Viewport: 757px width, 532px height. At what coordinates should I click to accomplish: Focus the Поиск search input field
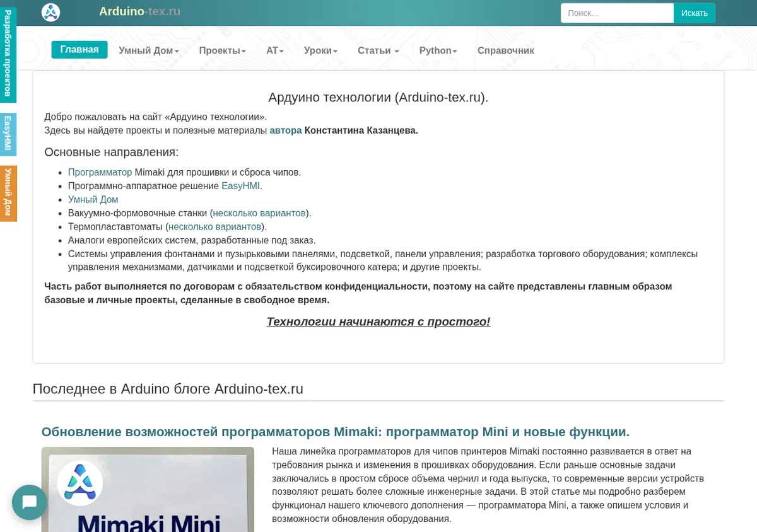click(618, 13)
